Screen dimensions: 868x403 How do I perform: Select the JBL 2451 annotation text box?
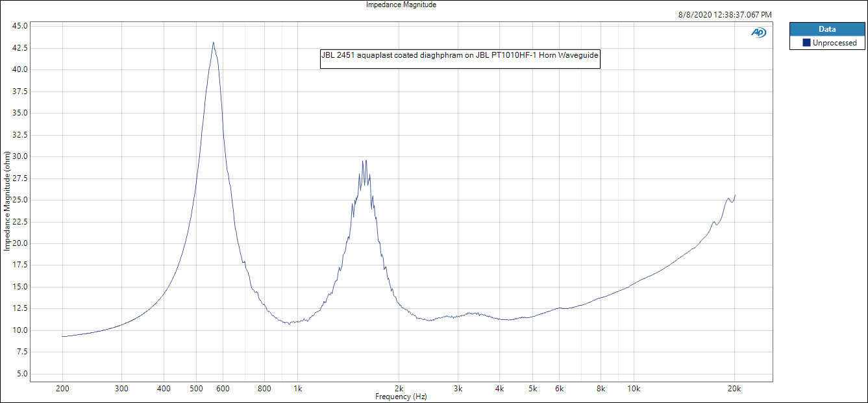460,59
